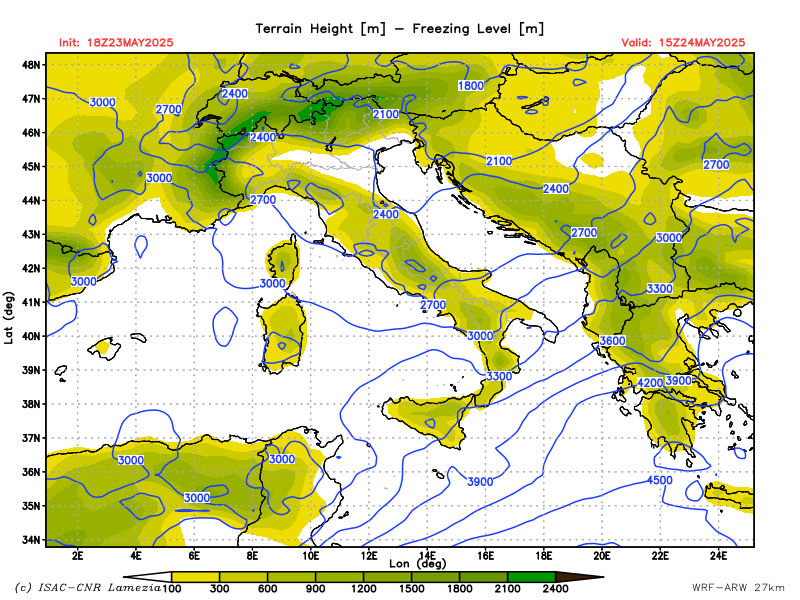Pick the 300–600 colorbar swatch
The height and width of the screenshot is (600, 800).
tap(243, 577)
